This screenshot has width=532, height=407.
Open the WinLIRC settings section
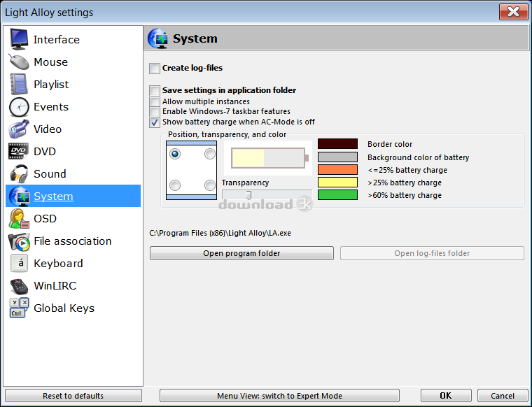pos(55,286)
